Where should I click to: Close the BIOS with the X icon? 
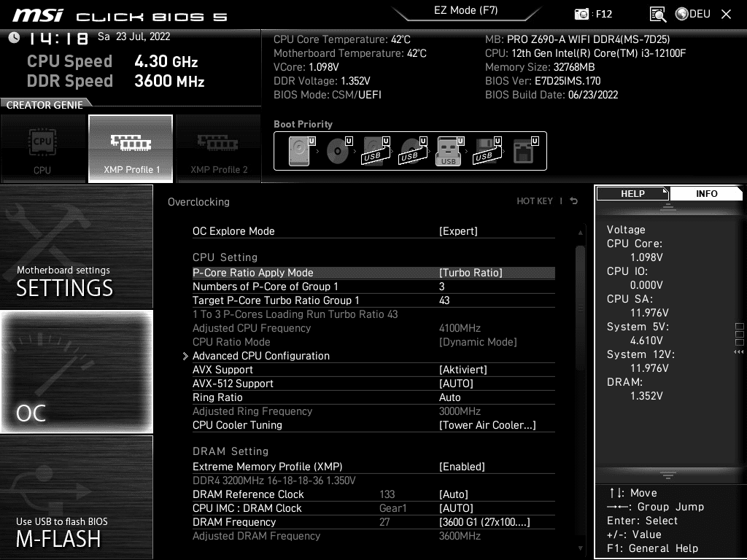pyautogui.click(x=726, y=15)
